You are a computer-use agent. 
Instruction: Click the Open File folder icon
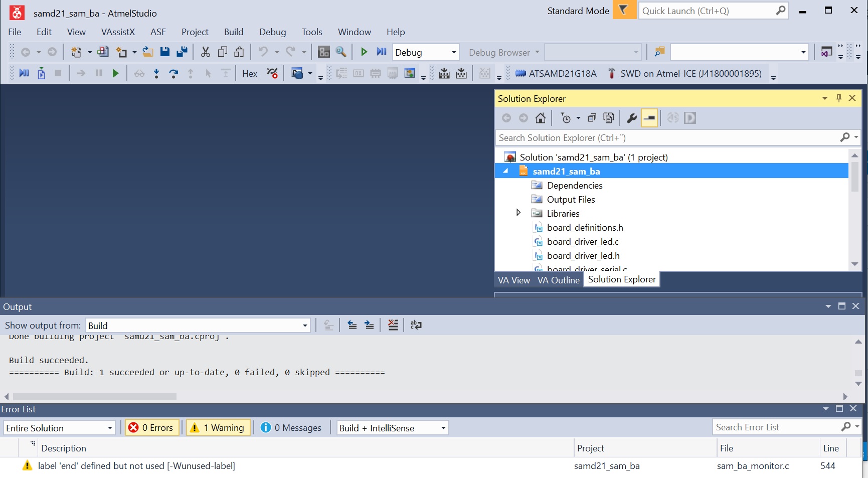point(147,52)
